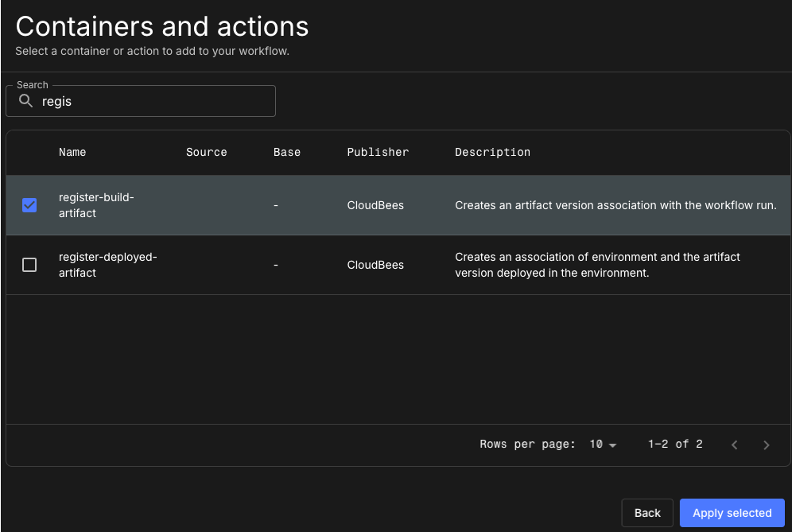The height and width of the screenshot is (532, 792).
Task: Click the '1–2 of 2' pagination text
Action: click(675, 444)
